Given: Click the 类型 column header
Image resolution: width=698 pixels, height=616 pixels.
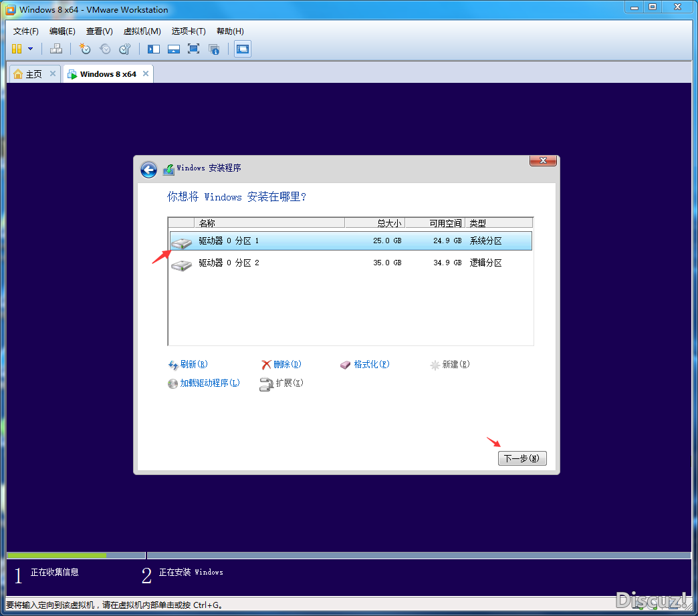Looking at the screenshot, I should (x=499, y=223).
